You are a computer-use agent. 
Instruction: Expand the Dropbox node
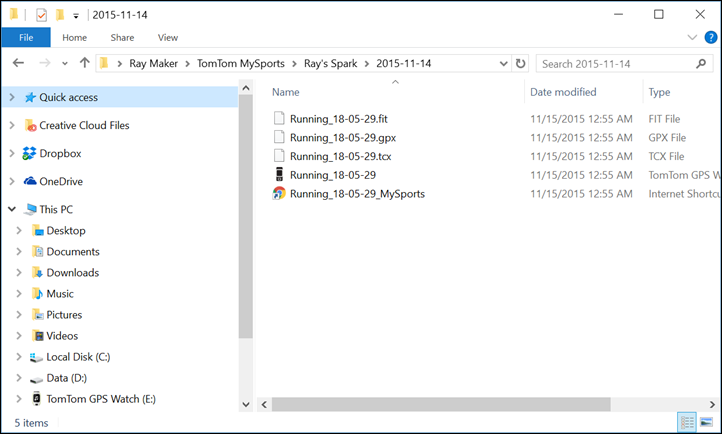tap(12, 153)
